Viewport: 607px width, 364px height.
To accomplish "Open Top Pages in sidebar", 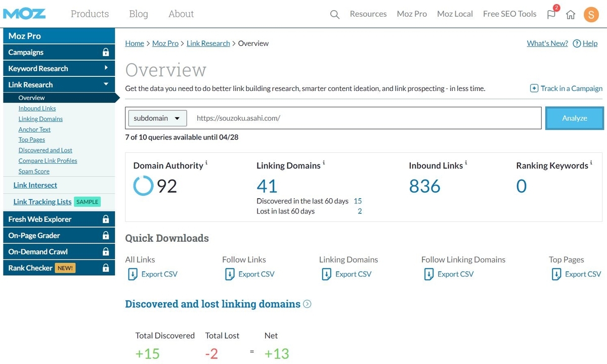I will (x=32, y=140).
